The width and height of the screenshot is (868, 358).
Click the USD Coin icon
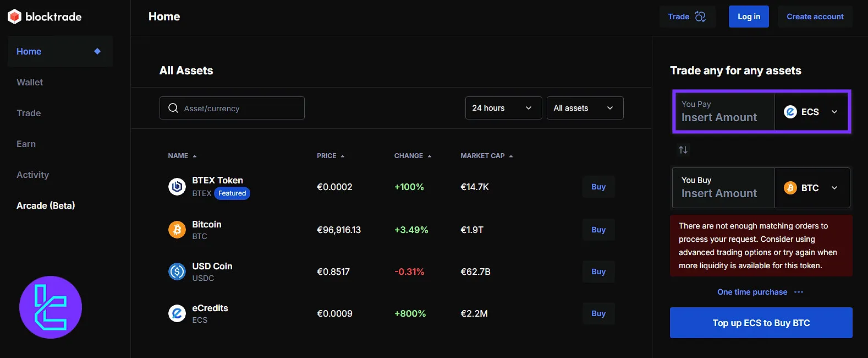tap(177, 272)
